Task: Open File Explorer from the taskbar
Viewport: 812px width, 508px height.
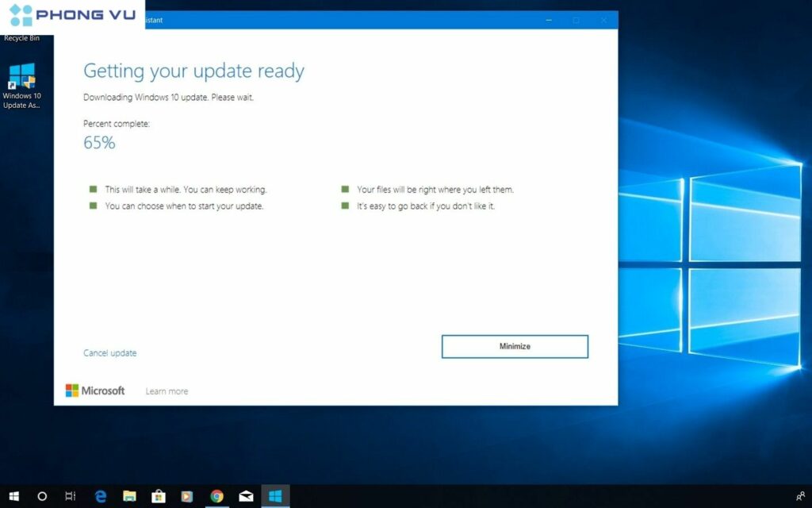Action: click(x=129, y=496)
